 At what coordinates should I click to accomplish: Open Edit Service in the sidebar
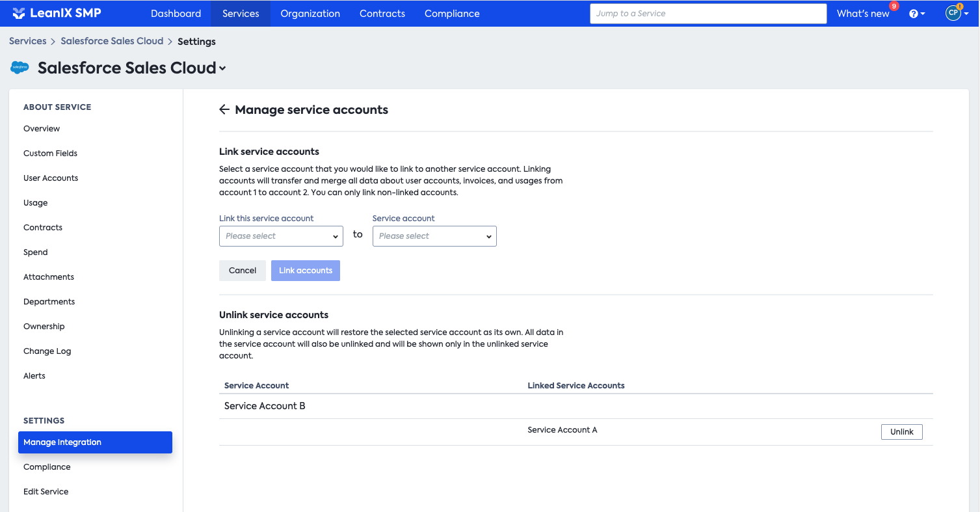46,492
